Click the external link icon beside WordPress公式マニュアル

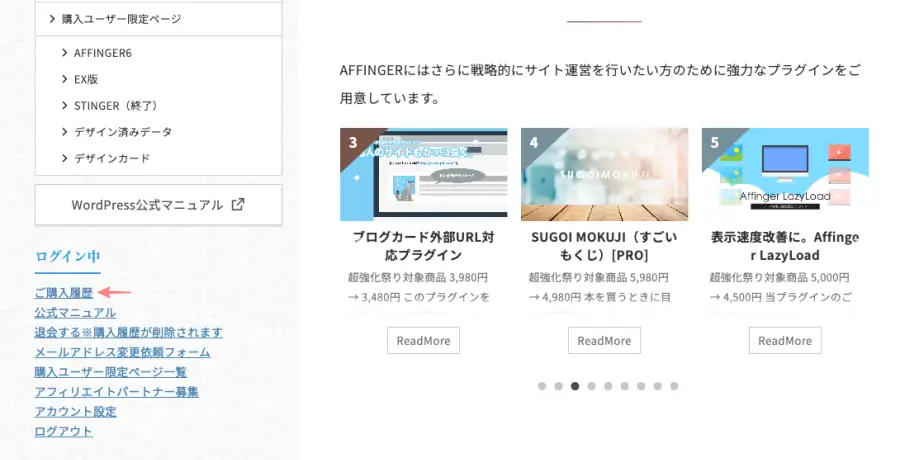click(237, 205)
